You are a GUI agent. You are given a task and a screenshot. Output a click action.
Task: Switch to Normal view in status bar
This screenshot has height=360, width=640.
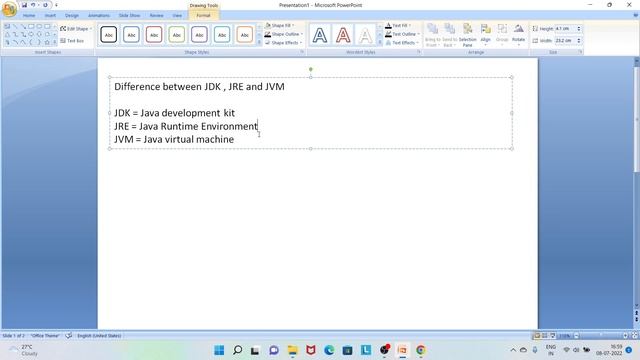(x=537, y=336)
